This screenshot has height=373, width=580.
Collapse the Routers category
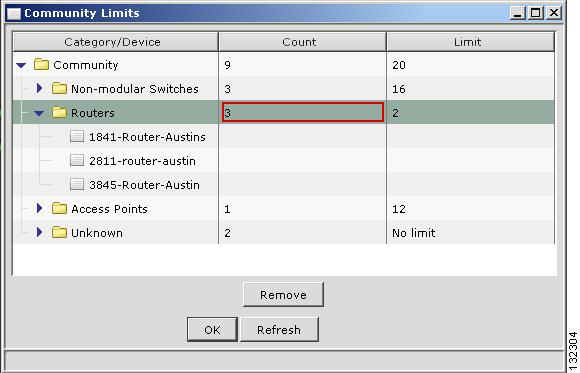tap(39, 113)
